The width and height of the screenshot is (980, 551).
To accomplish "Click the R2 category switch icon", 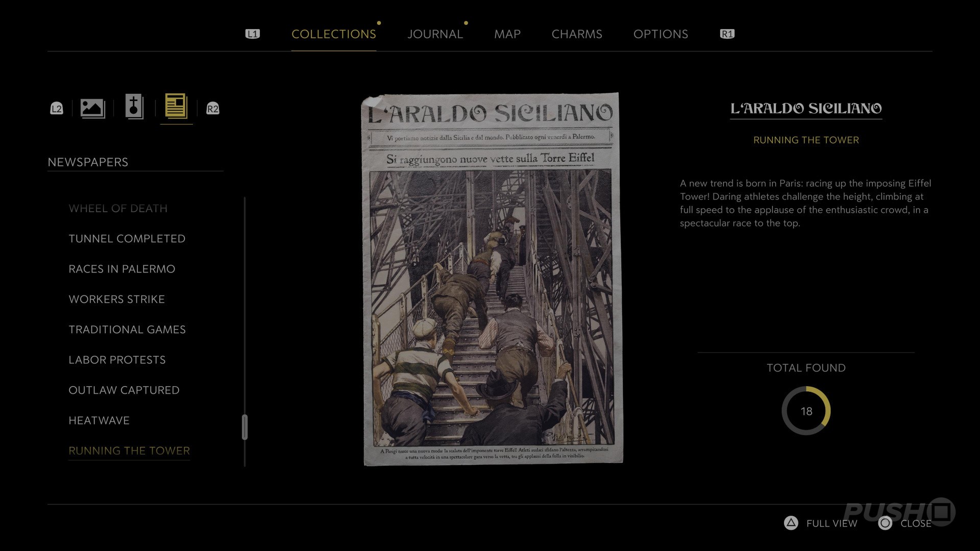I will 212,108.
